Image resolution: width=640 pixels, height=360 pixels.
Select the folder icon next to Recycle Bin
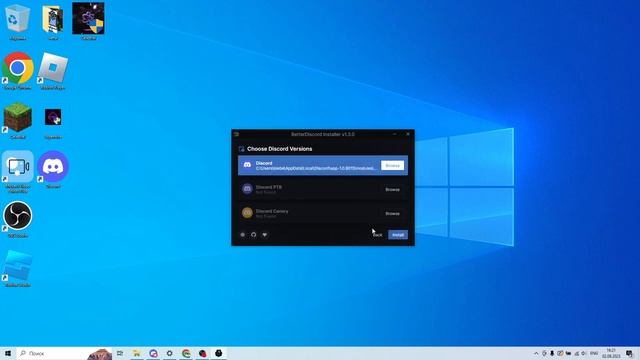point(53,22)
